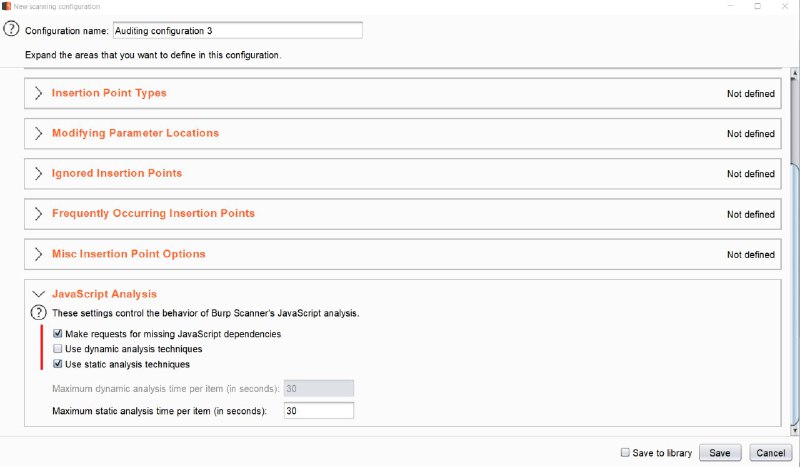
Task: Click the scrollbar down arrow
Action: coord(794,431)
